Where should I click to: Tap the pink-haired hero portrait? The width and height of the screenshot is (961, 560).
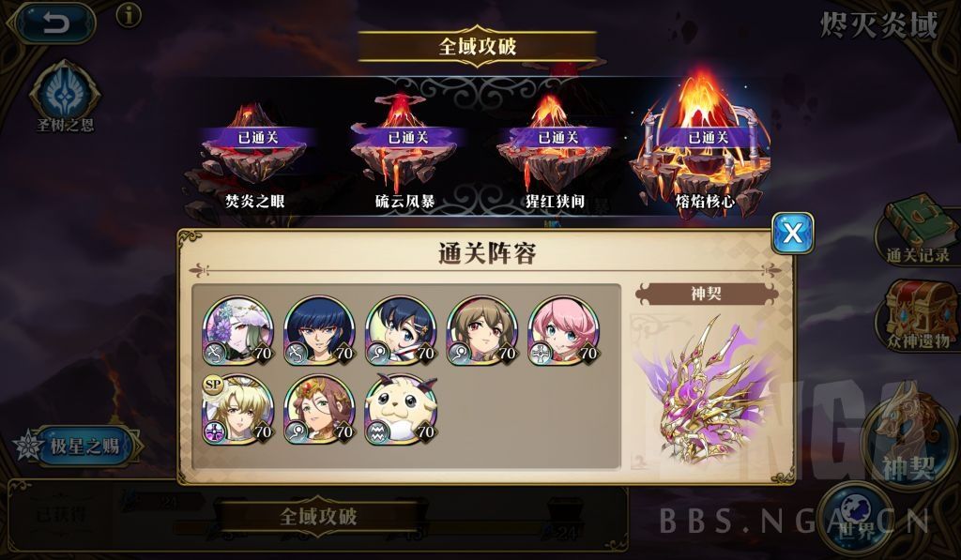click(x=563, y=331)
